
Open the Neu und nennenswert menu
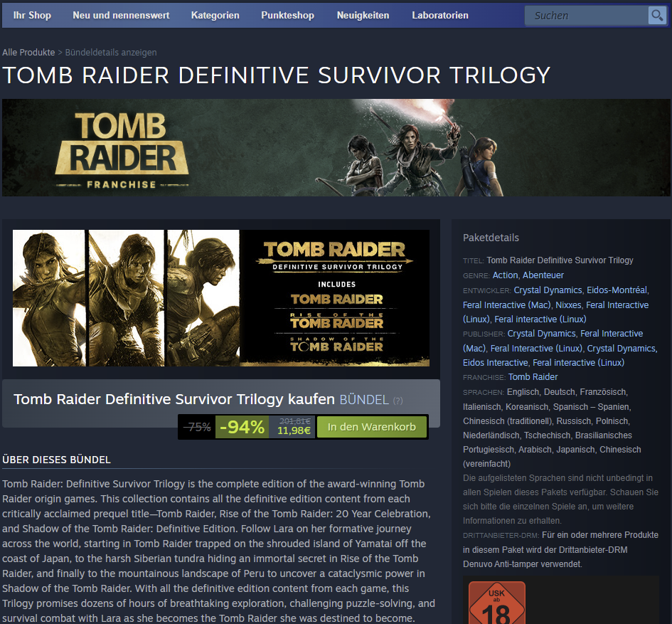pyautogui.click(x=121, y=16)
